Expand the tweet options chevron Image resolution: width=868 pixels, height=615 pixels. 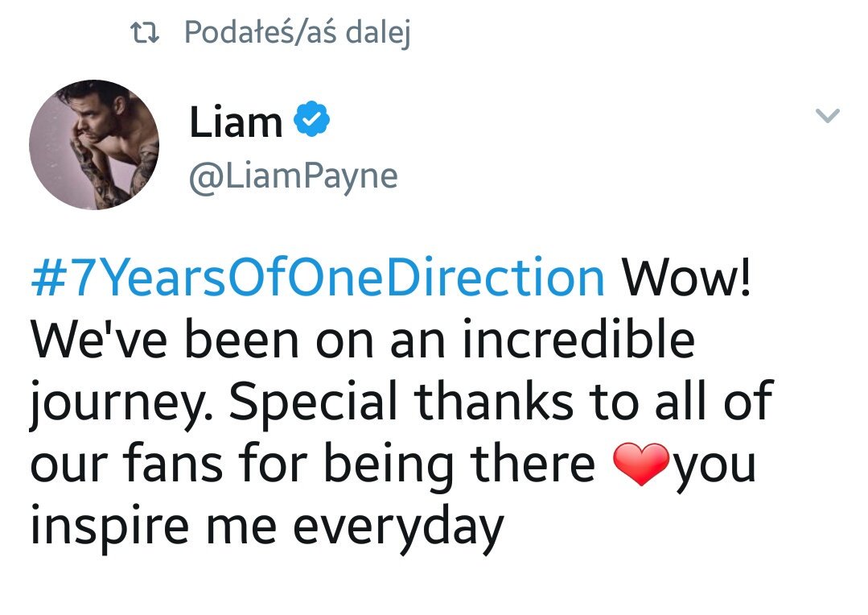point(828,115)
